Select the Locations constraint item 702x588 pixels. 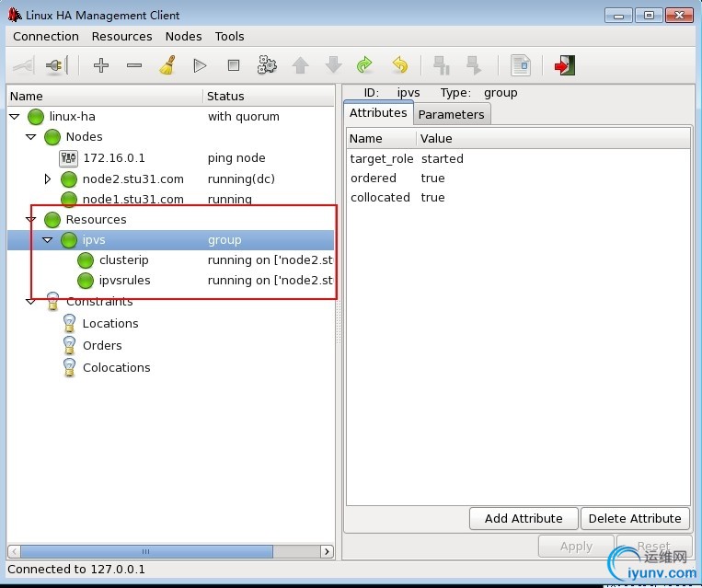click(x=110, y=323)
